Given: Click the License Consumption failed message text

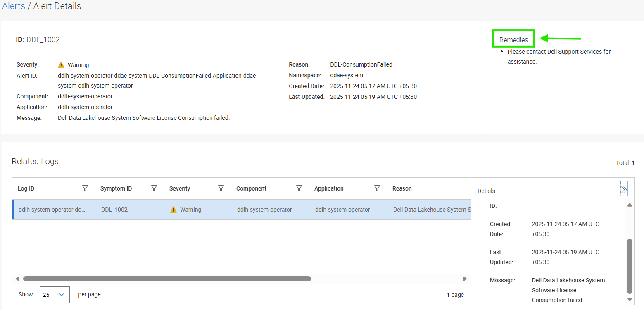Looking at the screenshot, I should [144, 118].
